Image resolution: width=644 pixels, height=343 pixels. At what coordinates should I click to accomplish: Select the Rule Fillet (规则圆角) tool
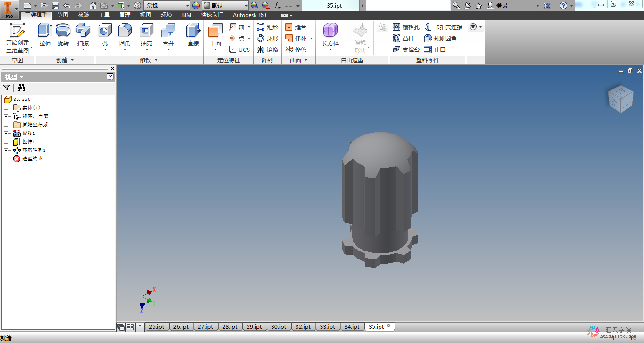(440, 38)
